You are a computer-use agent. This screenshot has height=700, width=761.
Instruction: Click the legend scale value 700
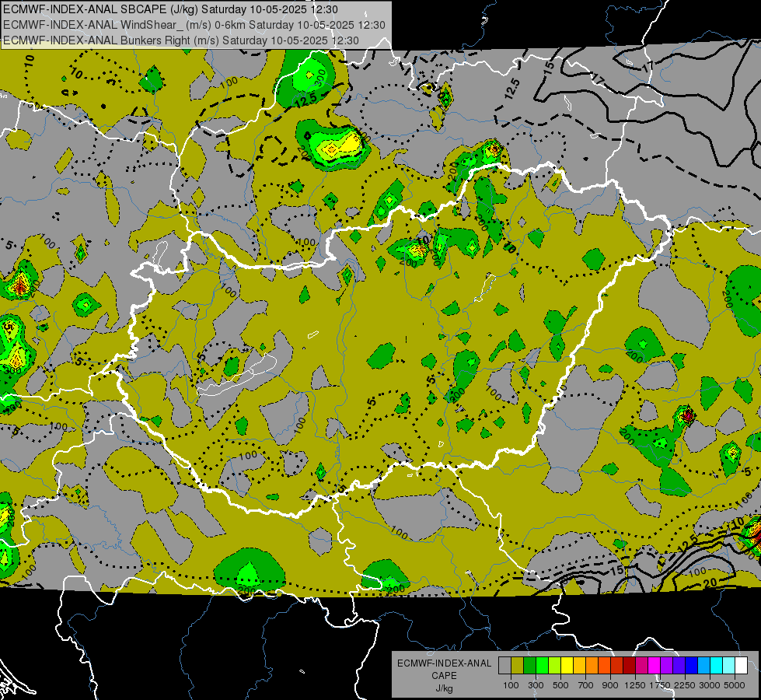586,685
